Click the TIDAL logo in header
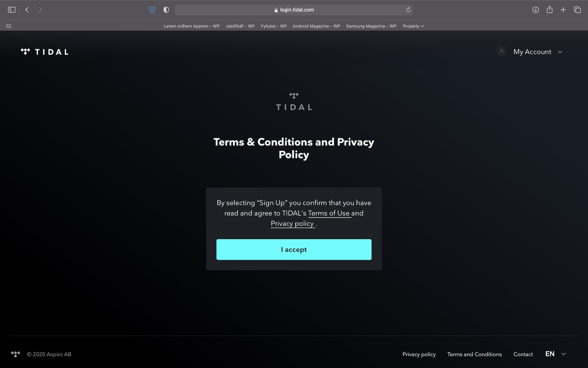This screenshot has height=368, width=588. [x=45, y=52]
